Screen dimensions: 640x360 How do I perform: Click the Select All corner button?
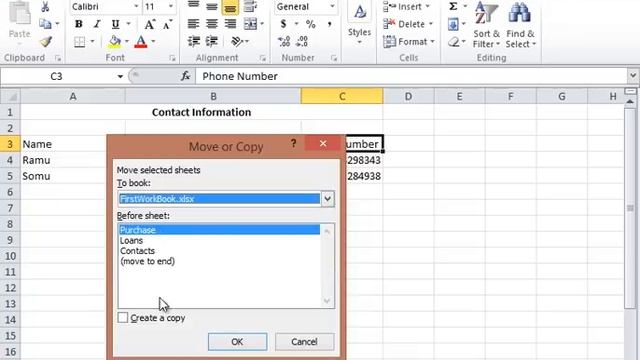click(10, 96)
